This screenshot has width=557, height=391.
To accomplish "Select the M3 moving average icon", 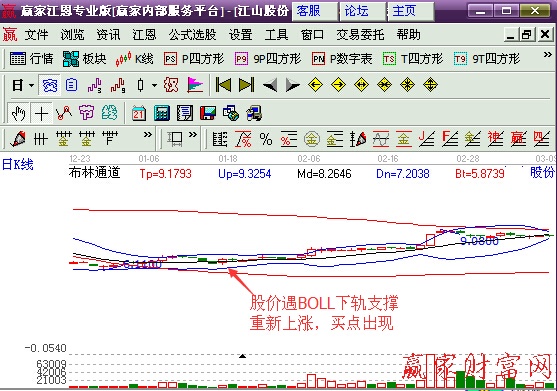I will (94, 85).
